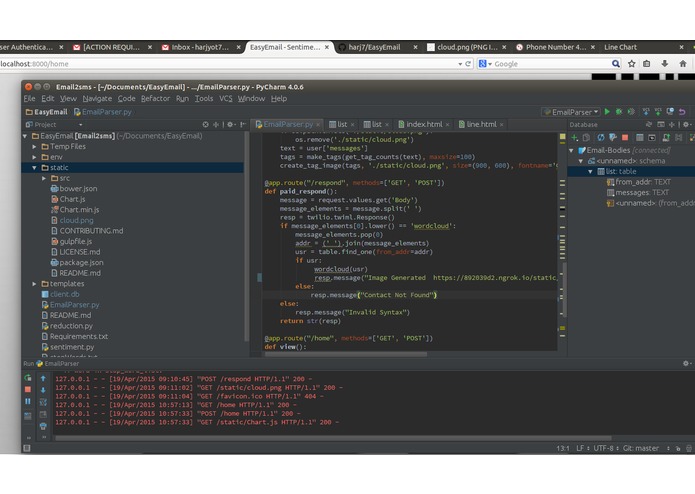Disconnect the data source with the red square icon
Viewport: 695px width, 494px height.
(x=625, y=138)
